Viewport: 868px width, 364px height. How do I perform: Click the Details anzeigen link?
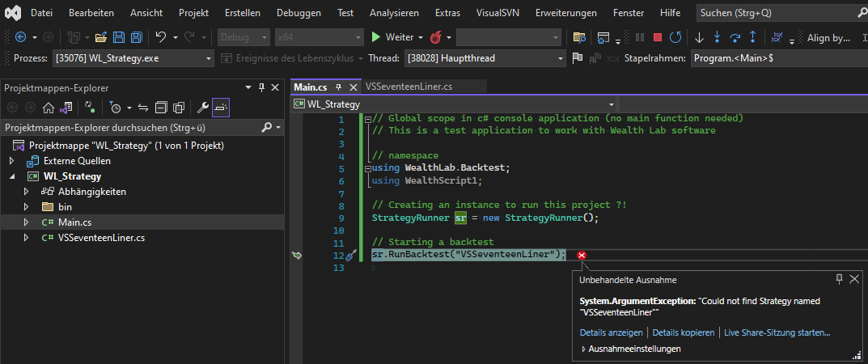[x=611, y=332]
